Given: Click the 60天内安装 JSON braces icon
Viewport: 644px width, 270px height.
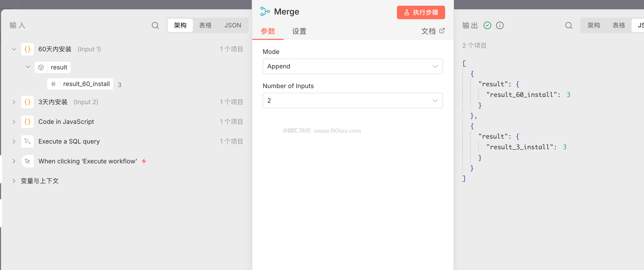Looking at the screenshot, I should pos(27,49).
